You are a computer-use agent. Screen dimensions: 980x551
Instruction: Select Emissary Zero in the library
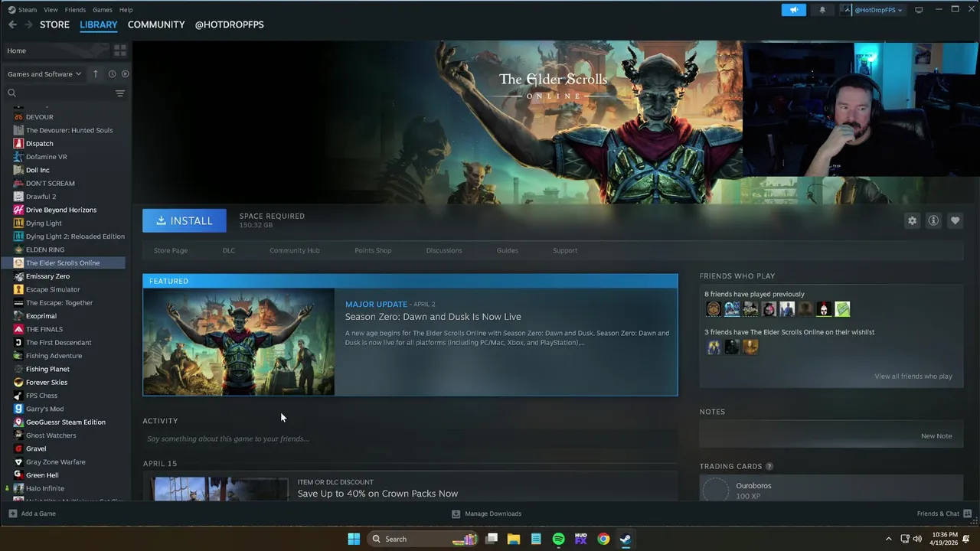click(47, 276)
